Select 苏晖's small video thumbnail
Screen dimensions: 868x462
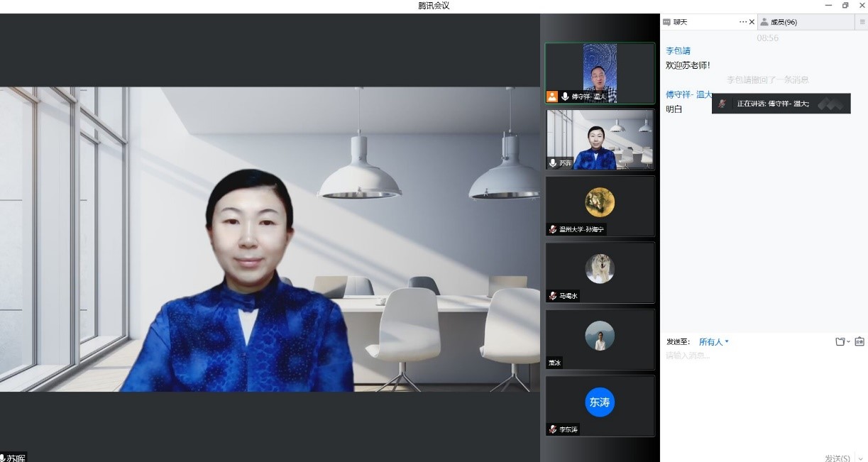pos(600,140)
